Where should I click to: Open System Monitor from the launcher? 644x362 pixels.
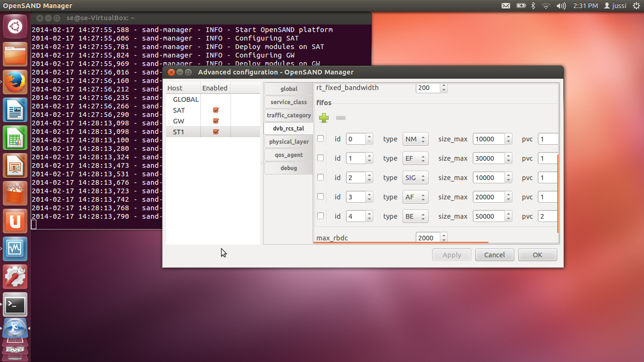pos(15,248)
